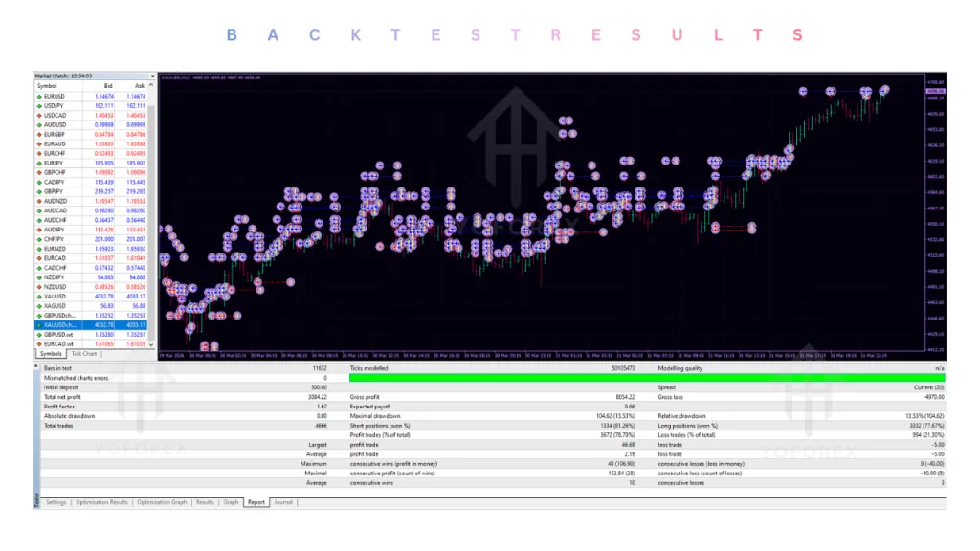
Task: Select the EURUSD row
Action: pyautogui.click(x=91, y=97)
